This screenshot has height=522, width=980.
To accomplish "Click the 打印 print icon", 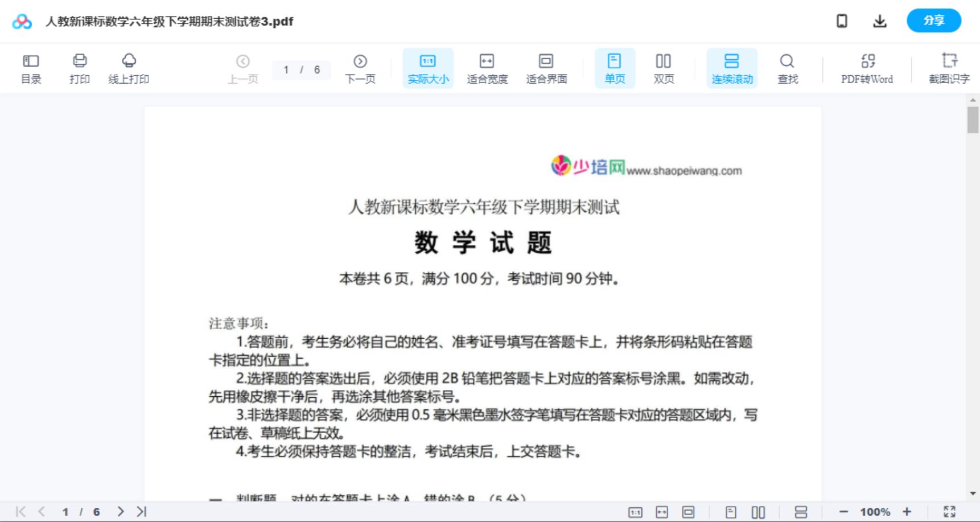I will (80, 68).
